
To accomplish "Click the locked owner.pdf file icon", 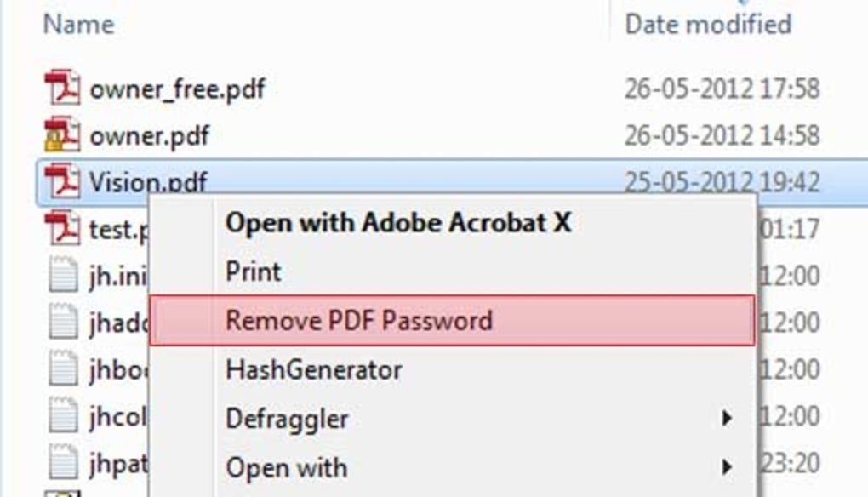I will click(62, 134).
